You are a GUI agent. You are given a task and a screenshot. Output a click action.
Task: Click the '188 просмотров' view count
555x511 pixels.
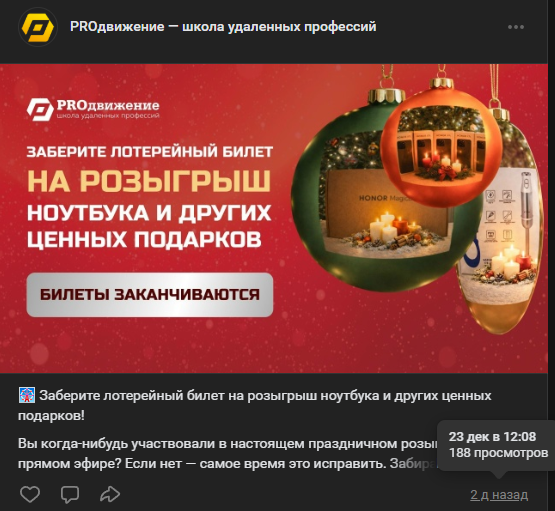tap(498, 453)
